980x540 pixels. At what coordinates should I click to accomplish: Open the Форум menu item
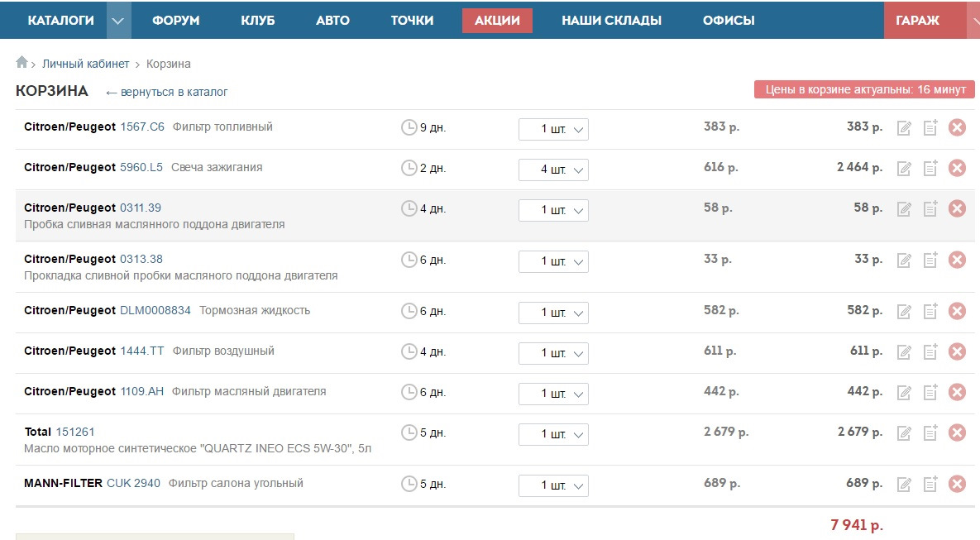click(x=175, y=21)
